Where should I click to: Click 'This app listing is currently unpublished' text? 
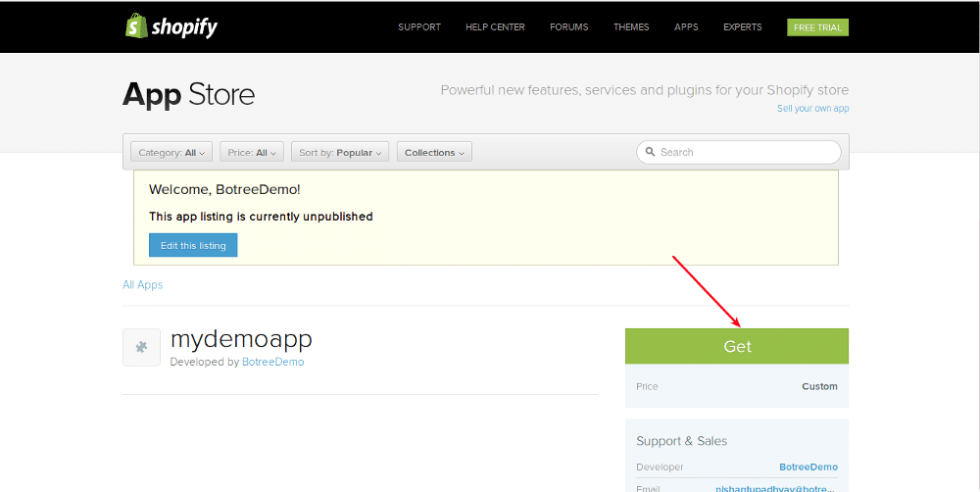coord(261,217)
